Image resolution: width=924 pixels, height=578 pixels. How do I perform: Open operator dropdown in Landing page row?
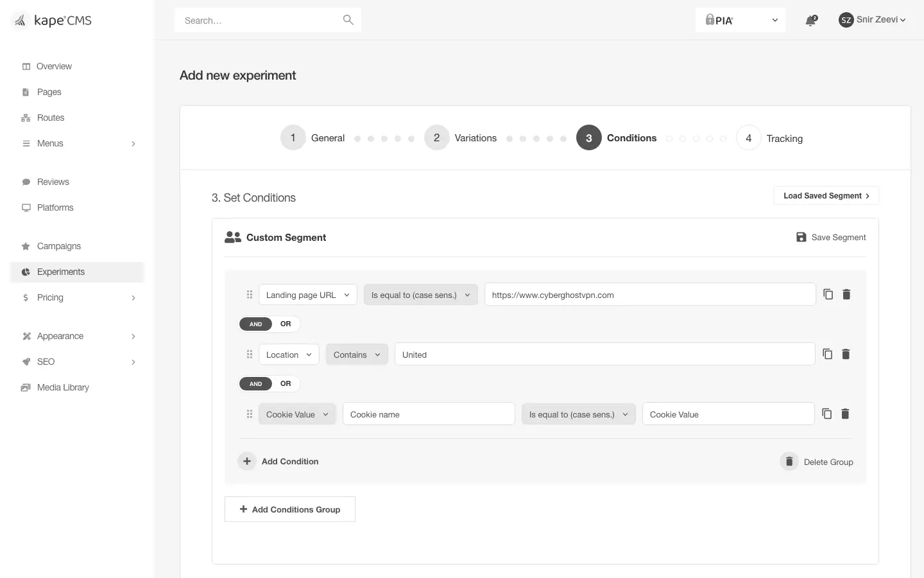(420, 295)
